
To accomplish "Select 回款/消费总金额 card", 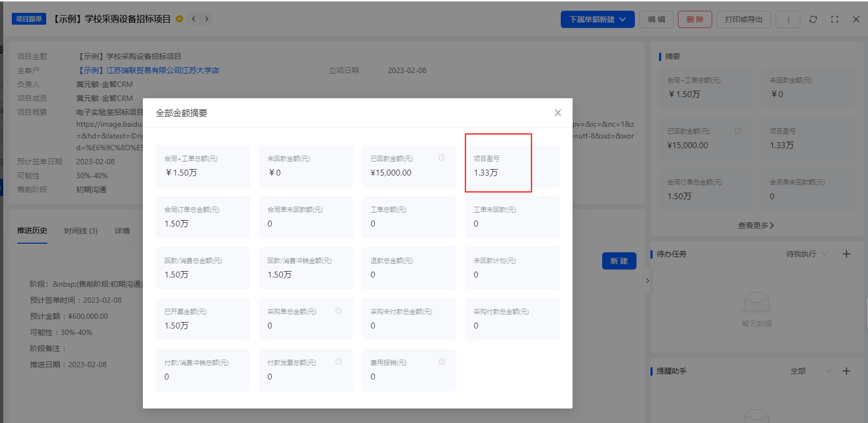I will [203, 268].
